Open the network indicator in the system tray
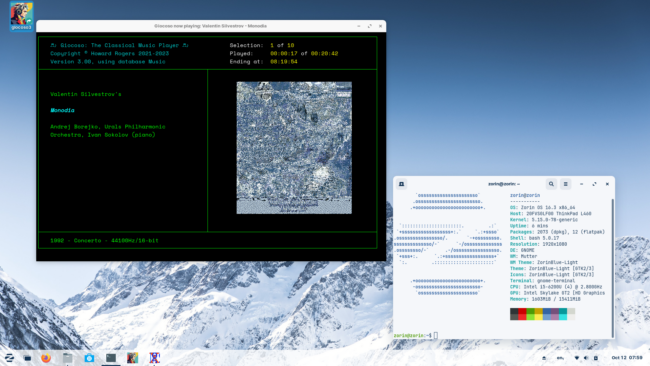The image size is (650, 366). pyautogui.click(x=577, y=358)
